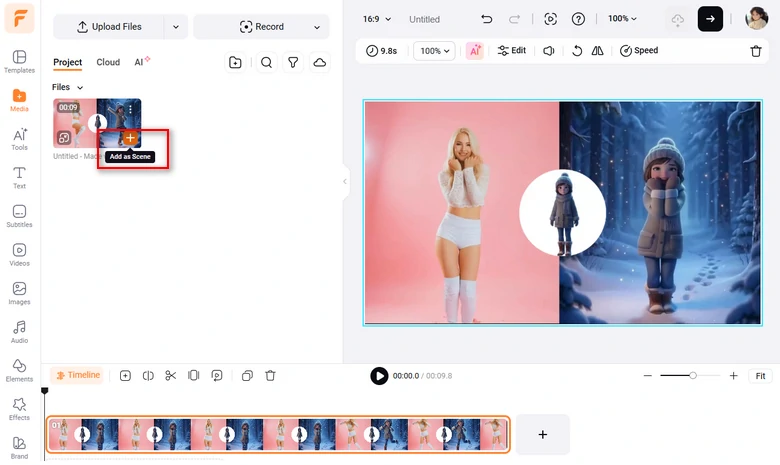Open the 16:9 aspect ratio dropdown
The width and height of the screenshot is (780, 465).
pyautogui.click(x=377, y=19)
